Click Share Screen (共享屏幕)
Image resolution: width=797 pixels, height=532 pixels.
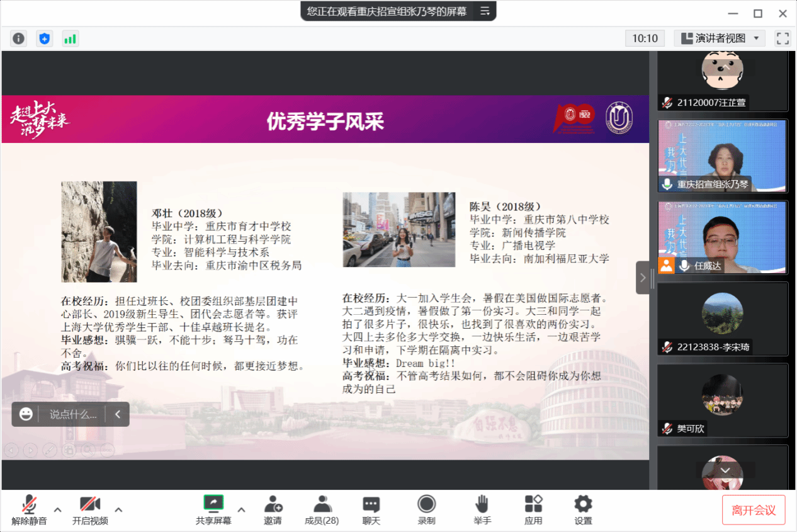[213, 509]
